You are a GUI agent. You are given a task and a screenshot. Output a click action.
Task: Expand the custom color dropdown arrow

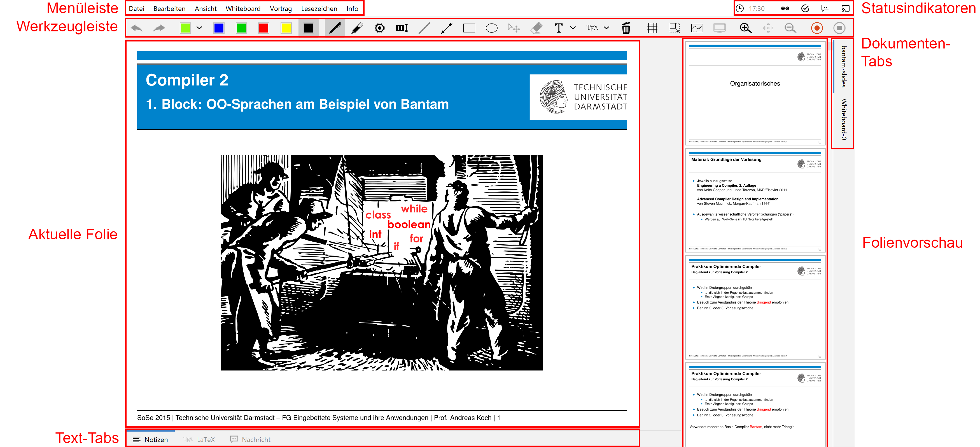coord(199,28)
